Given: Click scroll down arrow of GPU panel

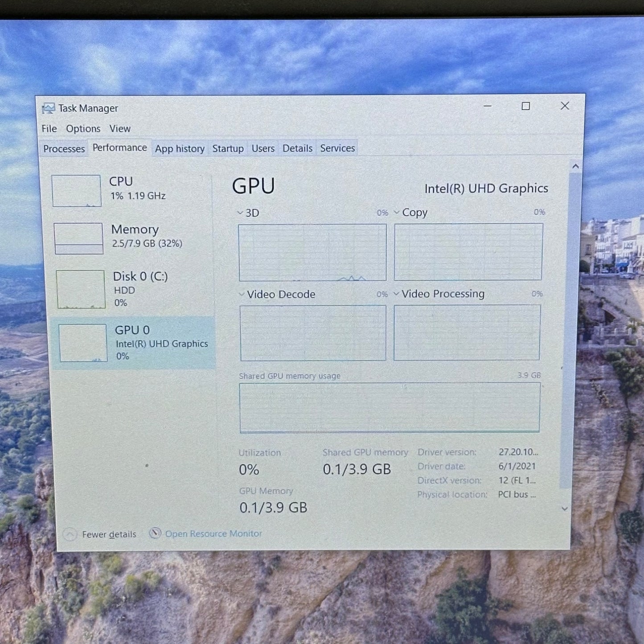Looking at the screenshot, I should pyautogui.click(x=565, y=509).
